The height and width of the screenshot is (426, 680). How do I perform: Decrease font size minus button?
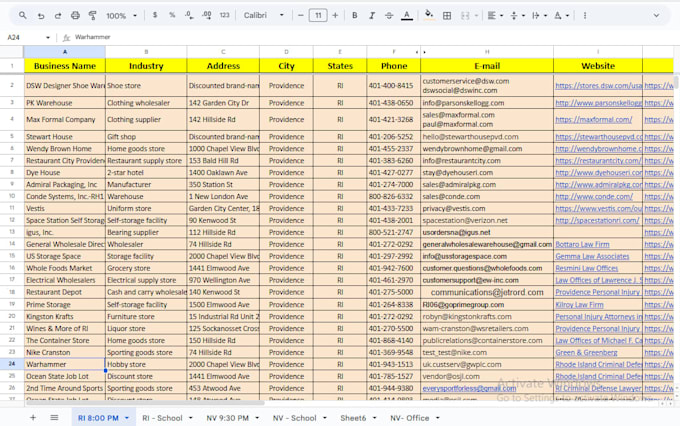301,15
